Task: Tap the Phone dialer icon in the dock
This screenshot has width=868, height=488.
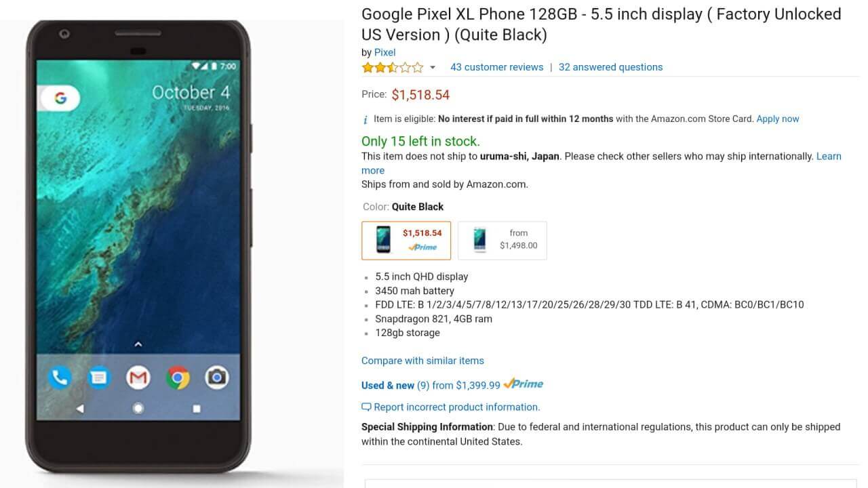Action: (60, 378)
